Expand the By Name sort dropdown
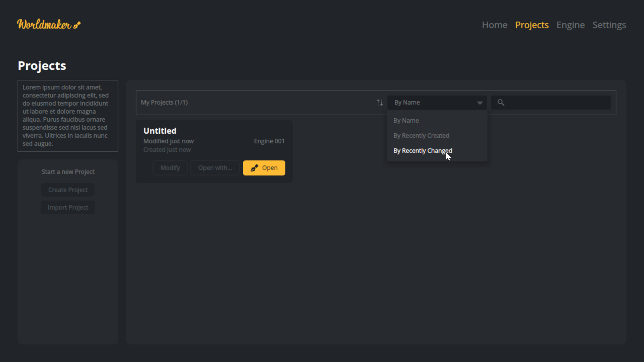This screenshot has width=644, height=362. (437, 103)
